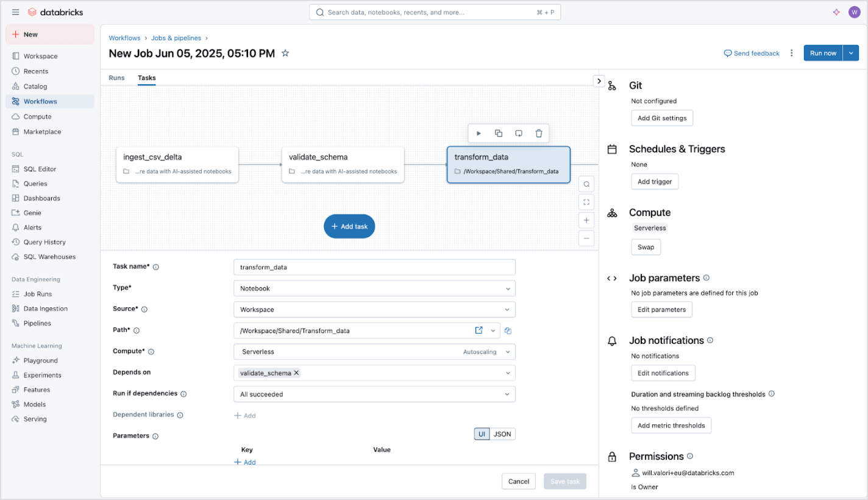Expand Run if dependencies dropdown

(374, 395)
